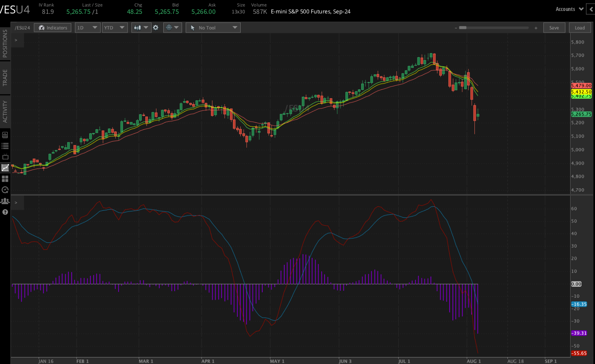This screenshot has width=595, height=364.
Task: Open the TV media icon in sidebar
Action: [x=5, y=157]
